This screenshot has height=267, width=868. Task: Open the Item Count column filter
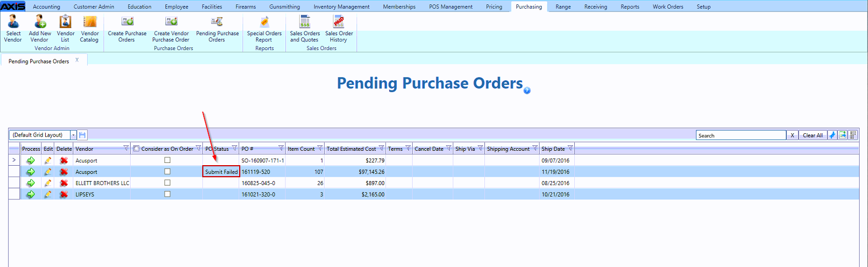pos(320,148)
